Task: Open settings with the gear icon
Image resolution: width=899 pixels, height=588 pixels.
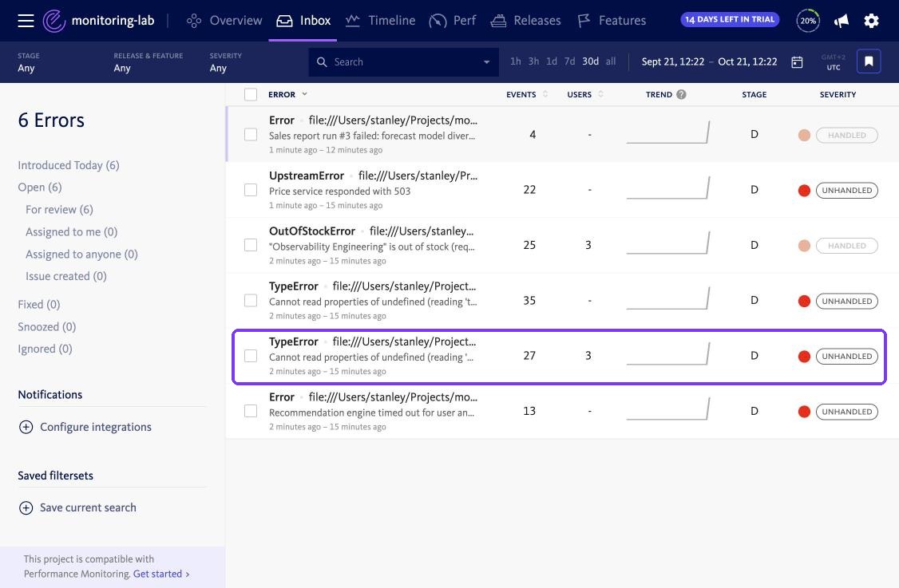Action: [871, 22]
